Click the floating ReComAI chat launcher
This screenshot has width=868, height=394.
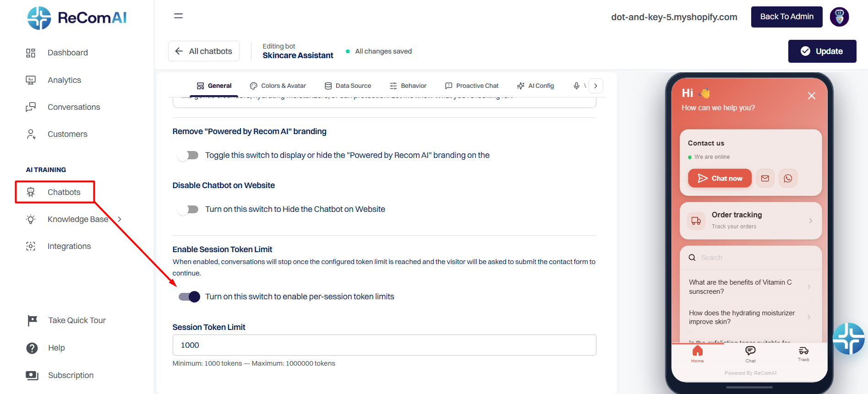[x=849, y=339]
